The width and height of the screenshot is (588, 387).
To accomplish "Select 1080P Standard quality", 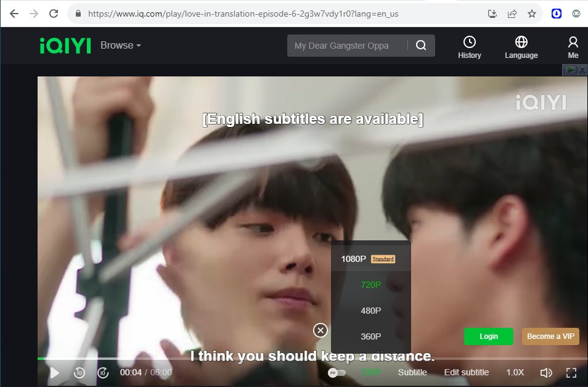I will pyautogui.click(x=370, y=259).
